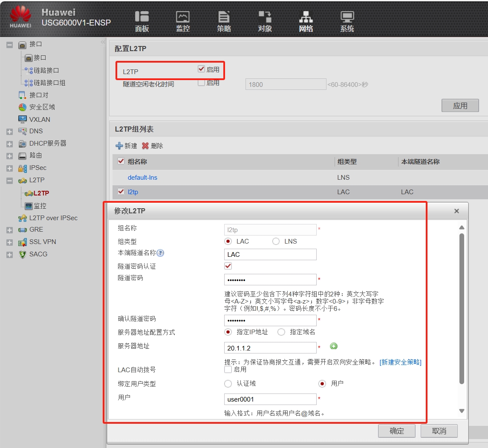Open the 监控 item under L2TP
The height and width of the screenshot is (448, 488).
pyautogui.click(x=40, y=206)
